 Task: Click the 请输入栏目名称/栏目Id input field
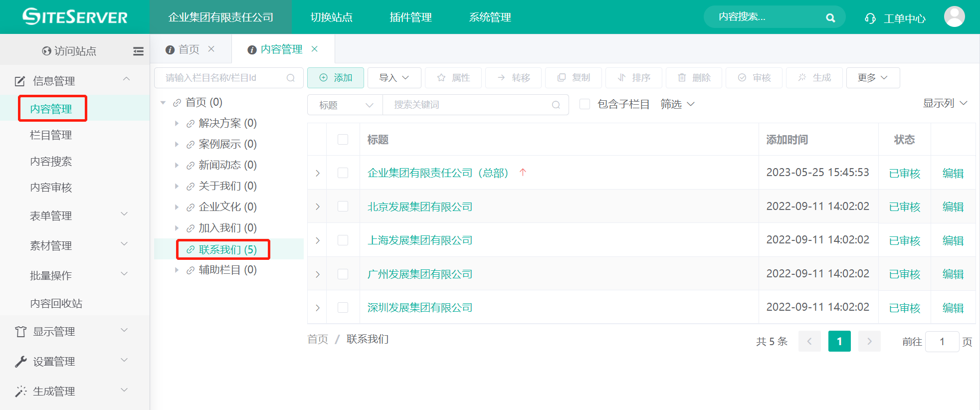[229, 78]
